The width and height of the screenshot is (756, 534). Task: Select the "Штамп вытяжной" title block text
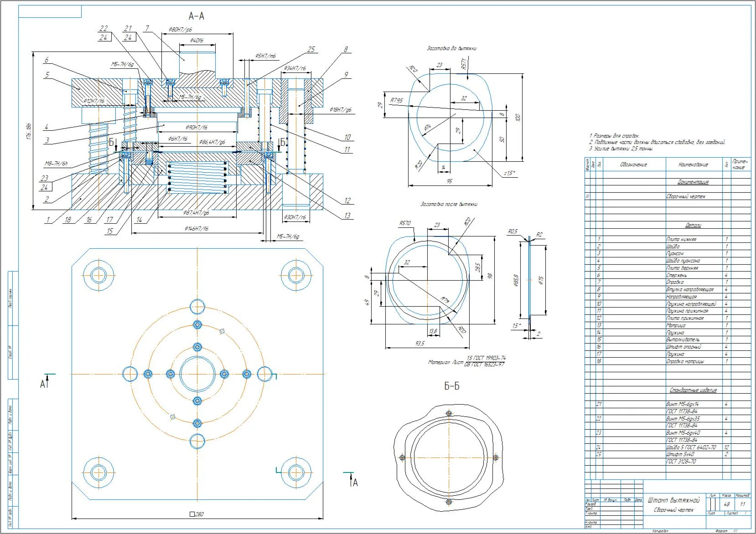click(673, 500)
